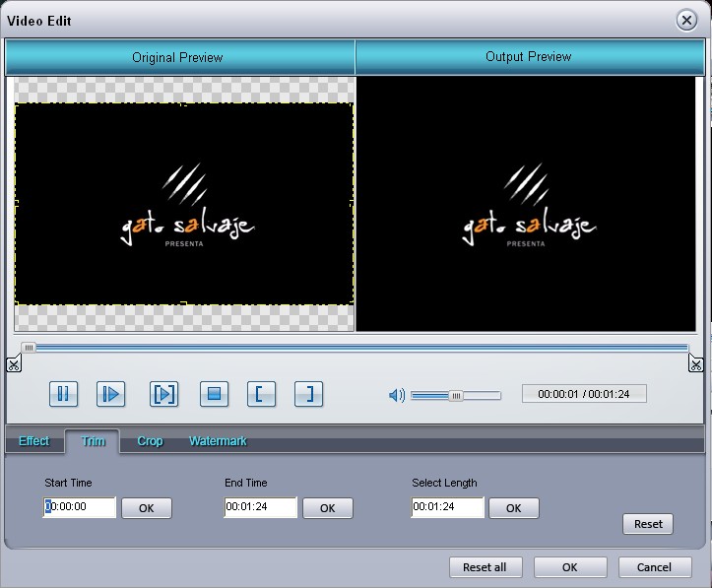Confirm End Time with its OK button
The image size is (712, 588).
(327, 508)
